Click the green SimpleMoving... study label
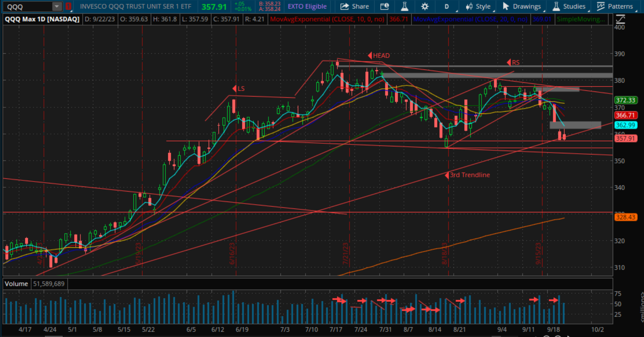 coord(581,19)
